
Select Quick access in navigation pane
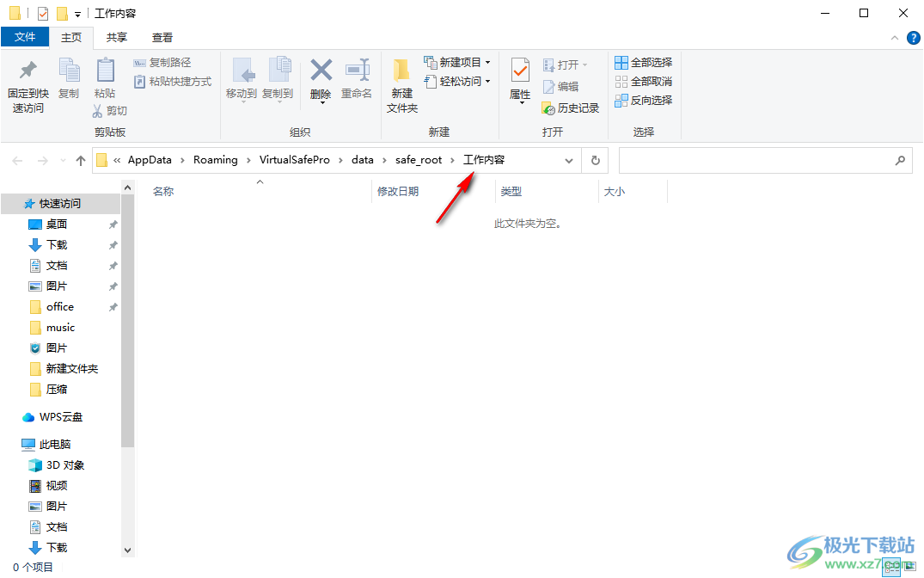click(x=59, y=204)
